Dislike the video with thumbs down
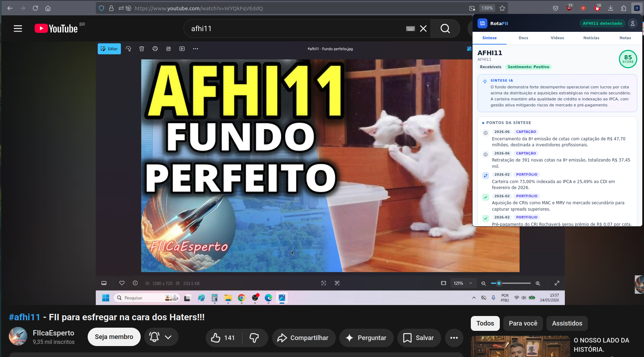This screenshot has width=644, height=357. coord(254,338)
